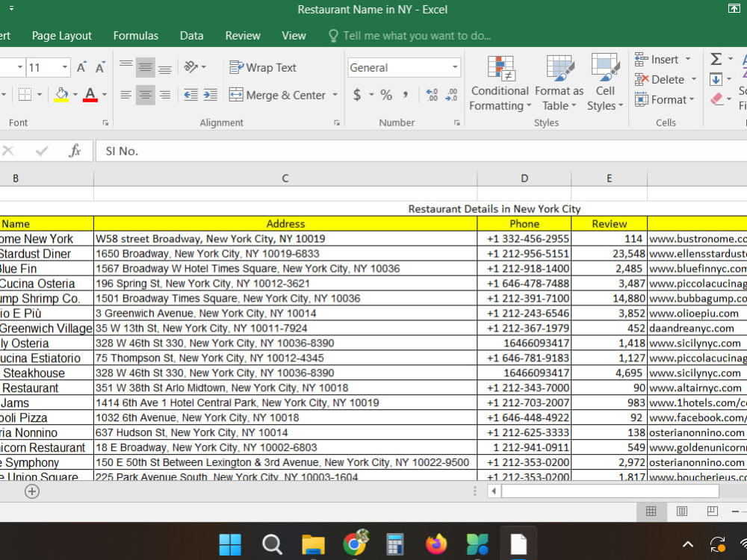This screenshot has width=747, height=560.
Task: Add a new sheet with plus icon
Action: [32, 491]
